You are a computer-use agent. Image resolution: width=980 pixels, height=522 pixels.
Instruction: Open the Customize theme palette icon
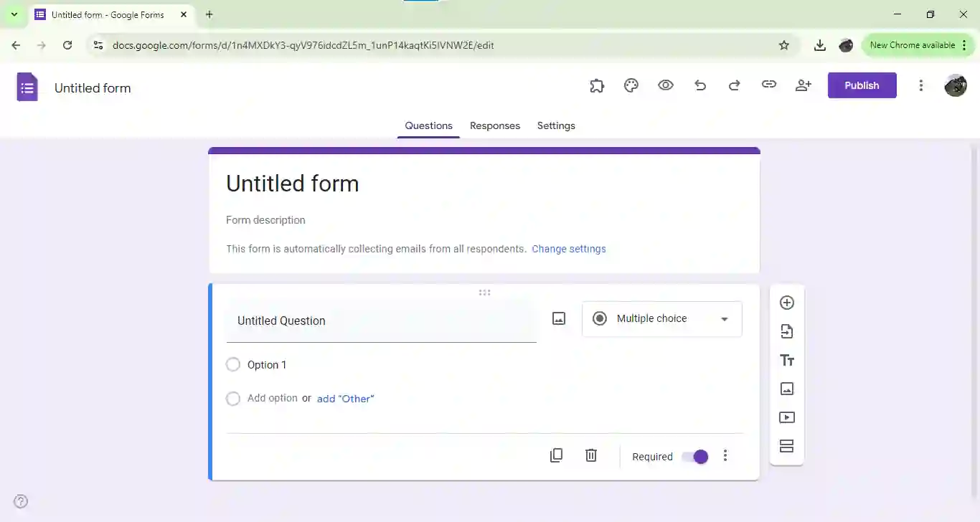(631, 85)
